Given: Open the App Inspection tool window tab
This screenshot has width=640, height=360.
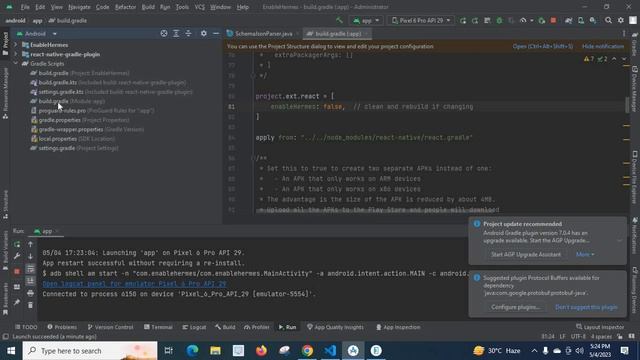Looking at the screenshot, I should point(398,327).
